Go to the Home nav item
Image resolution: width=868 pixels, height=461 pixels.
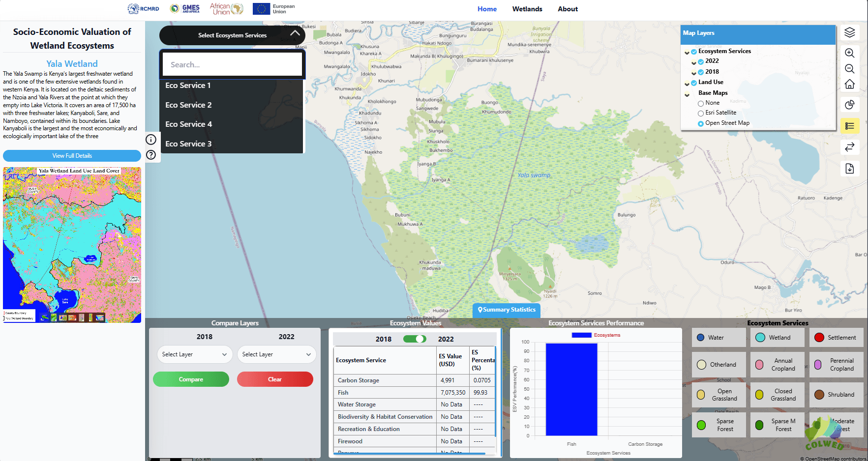(x=487, y=9)
